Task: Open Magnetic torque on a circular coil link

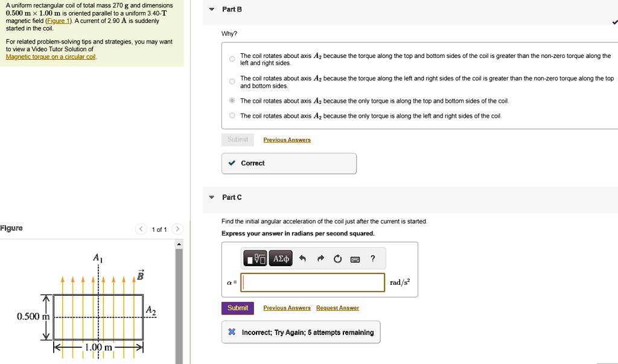Action: coord(51,57)
